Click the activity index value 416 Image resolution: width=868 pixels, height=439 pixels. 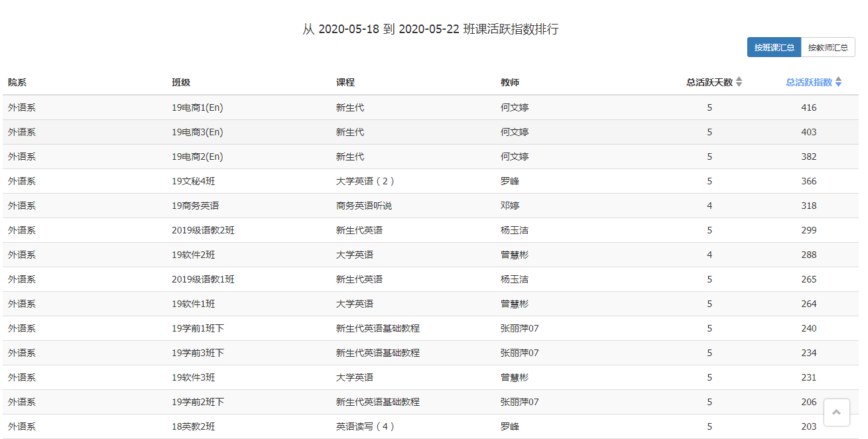[x=809, y=107]
